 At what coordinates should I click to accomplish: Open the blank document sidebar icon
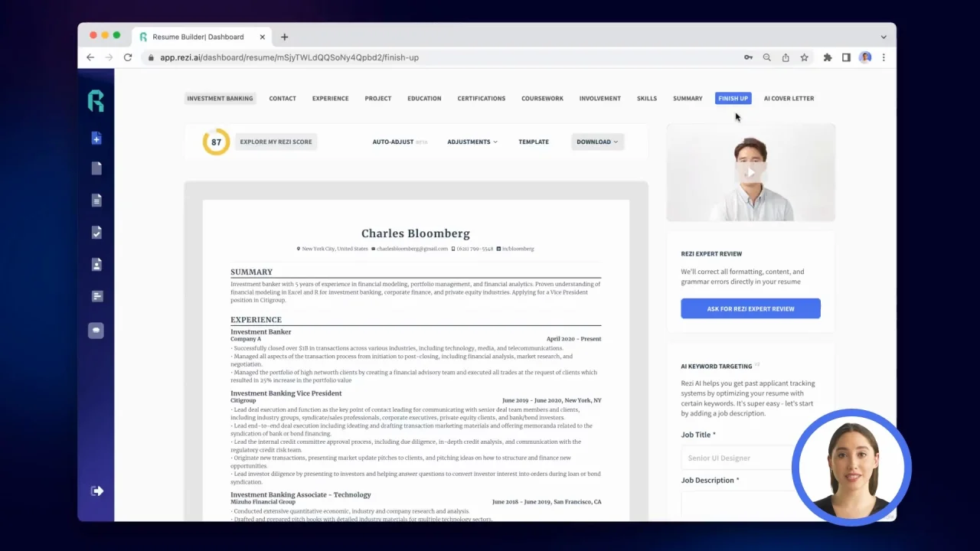pyautogui.click(x=96, y=168)
